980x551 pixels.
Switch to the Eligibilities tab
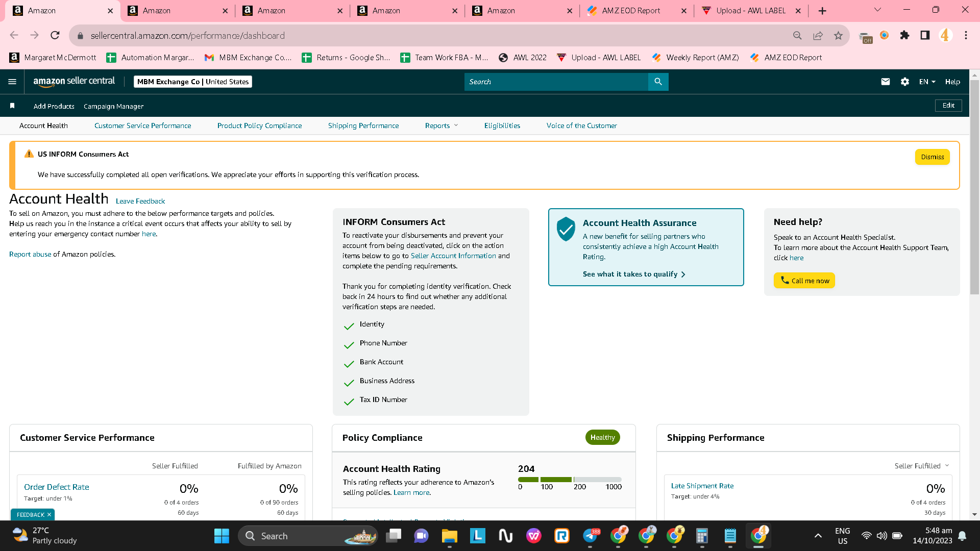[x=502, y=126]
